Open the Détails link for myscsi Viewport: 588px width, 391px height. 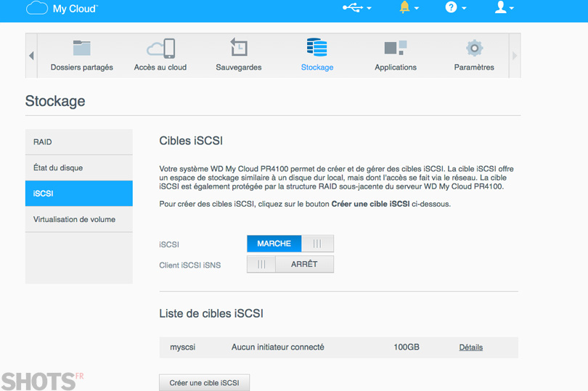point(470,347)
